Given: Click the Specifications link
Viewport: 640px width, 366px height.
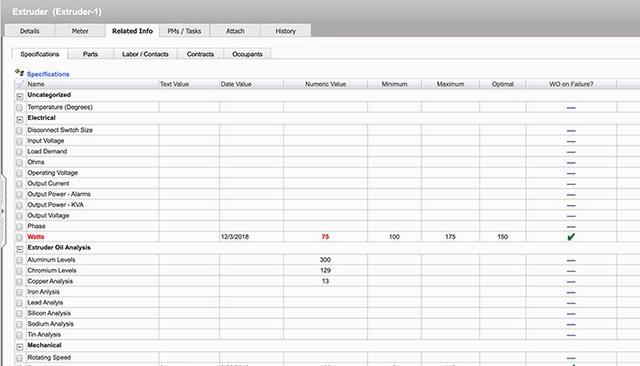Looking at the screenshot, I should coord(48,74).
